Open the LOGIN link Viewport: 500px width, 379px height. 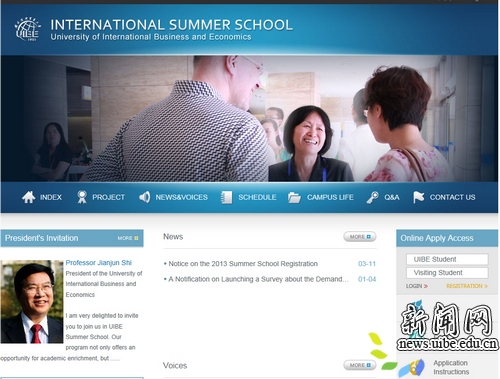point(417,286)
